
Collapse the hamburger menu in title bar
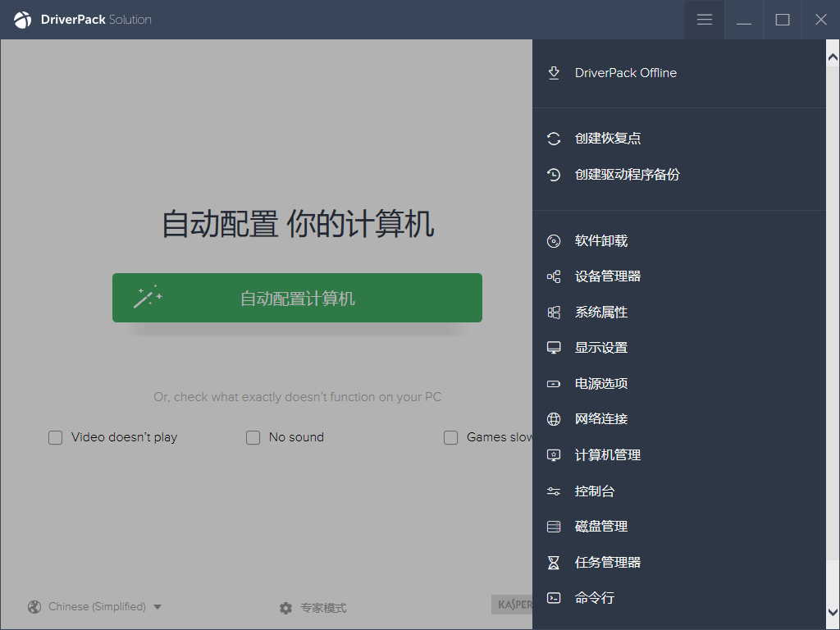705,20
